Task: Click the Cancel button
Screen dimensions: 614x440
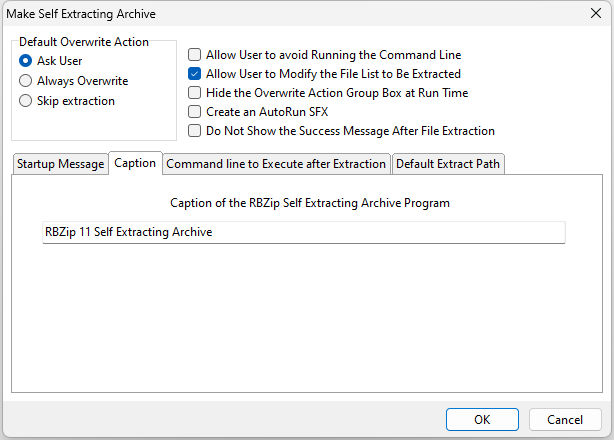Action: [565, 420]
